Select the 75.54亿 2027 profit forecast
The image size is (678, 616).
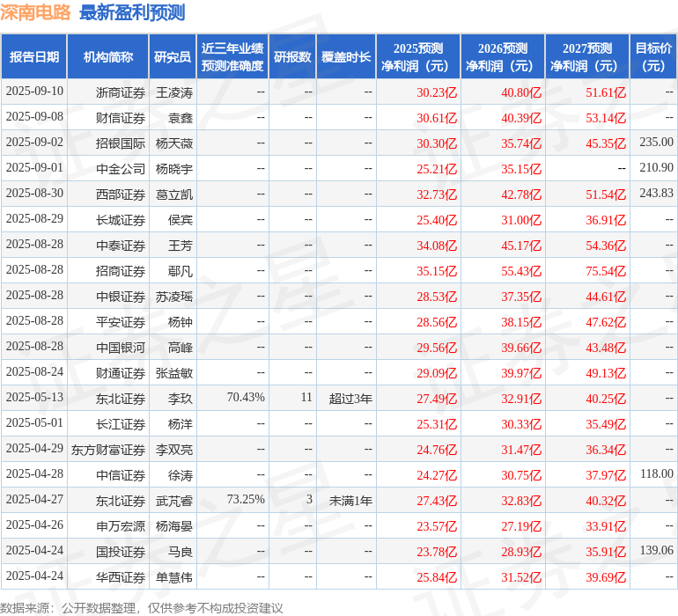[607, 270]
